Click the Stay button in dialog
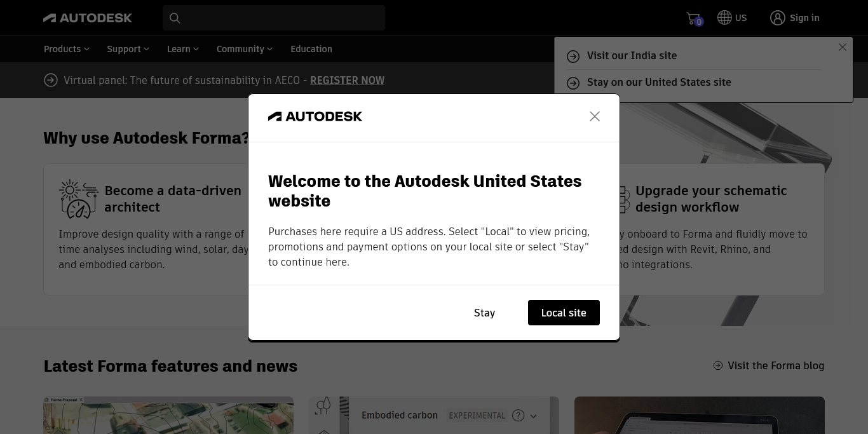 tap(484, 313)
